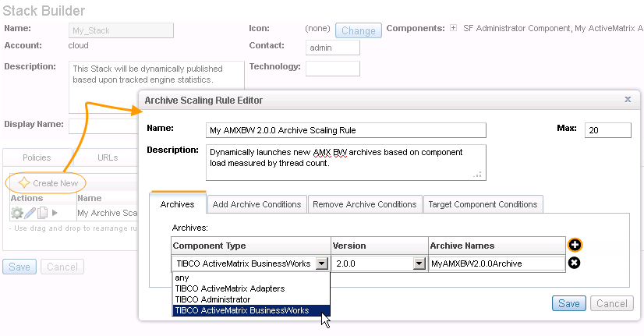644x336 pixels.
Task: Click the Max value input field
Action: tap(607, 130)
